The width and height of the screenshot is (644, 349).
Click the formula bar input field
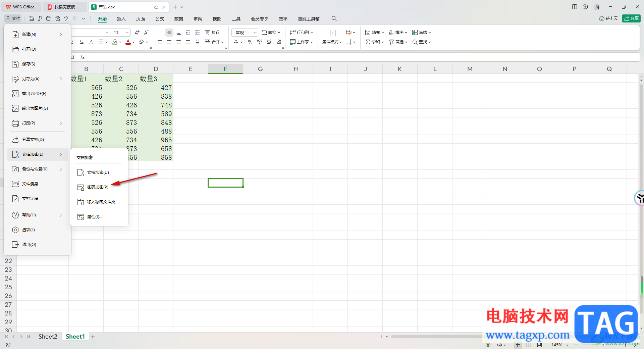pos(364,57)
